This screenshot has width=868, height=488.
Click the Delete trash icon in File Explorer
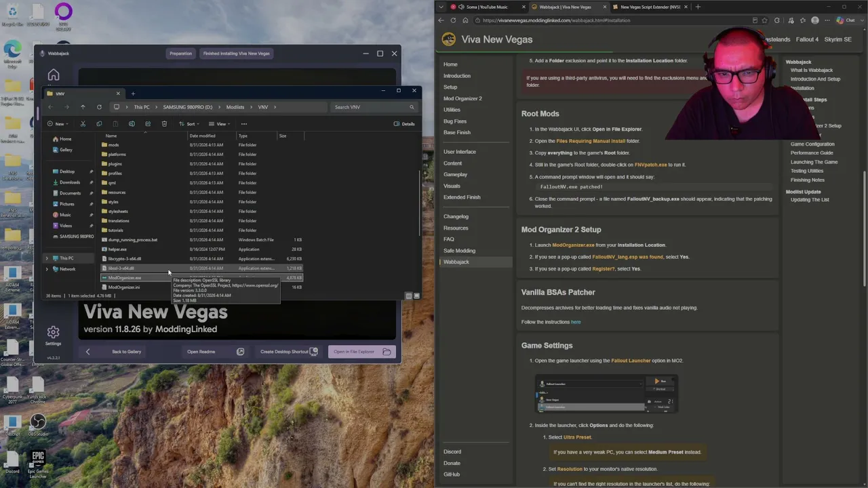click(x=164, y=124)
